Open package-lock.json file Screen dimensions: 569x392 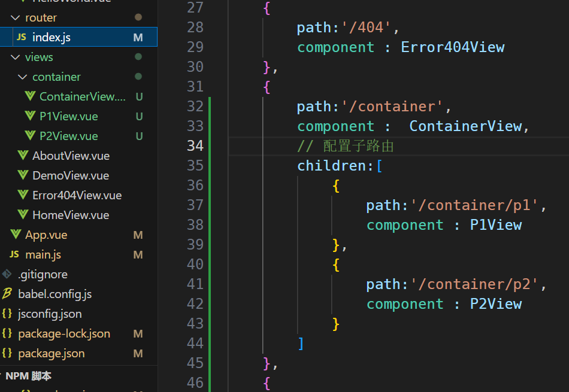[64, 333]
